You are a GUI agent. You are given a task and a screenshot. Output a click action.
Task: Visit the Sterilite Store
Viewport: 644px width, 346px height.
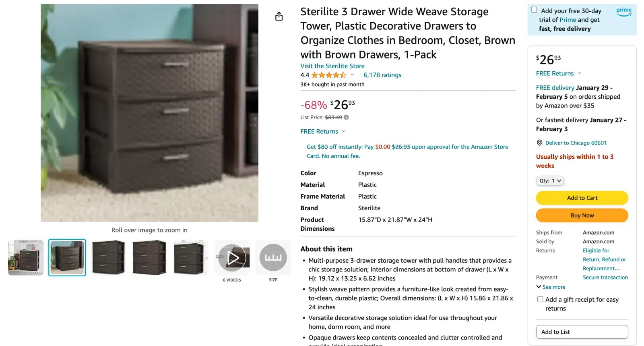(x=332, y=66)
